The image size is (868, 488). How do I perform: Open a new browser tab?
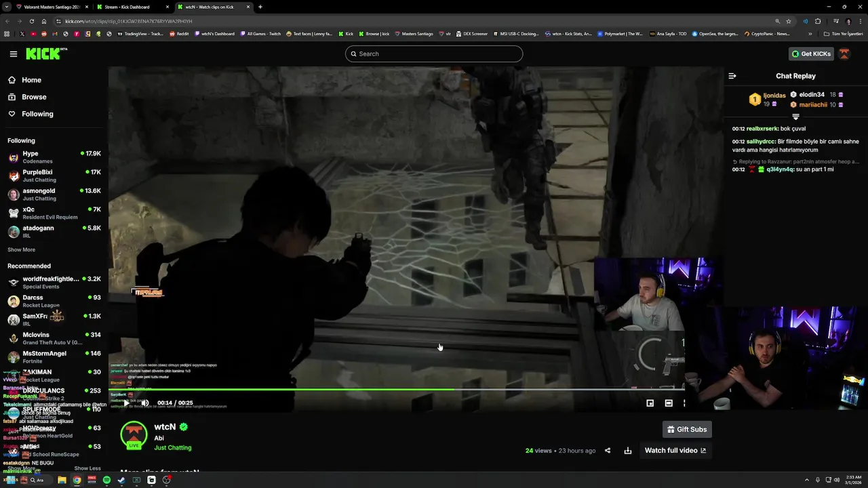tap(260, 7)
